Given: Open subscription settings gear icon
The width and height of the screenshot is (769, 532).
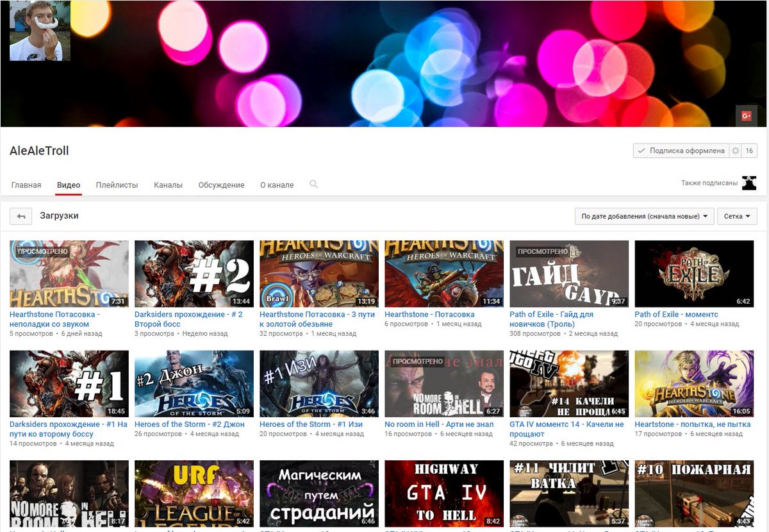Looking at the screenshot, I should [735, 151].
